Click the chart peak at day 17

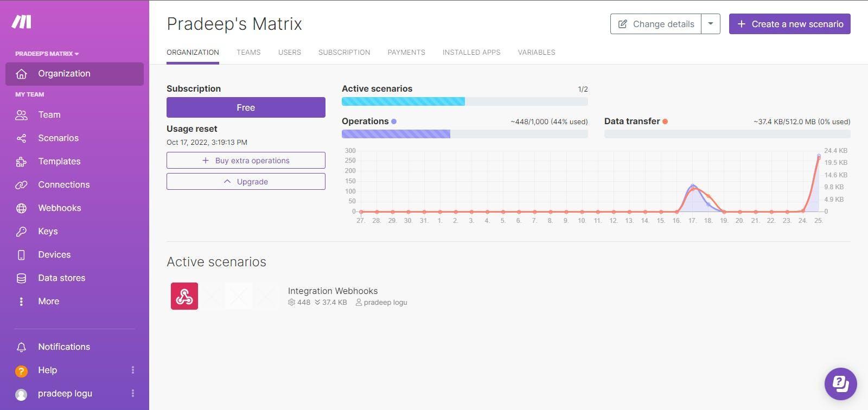(693, 186)
